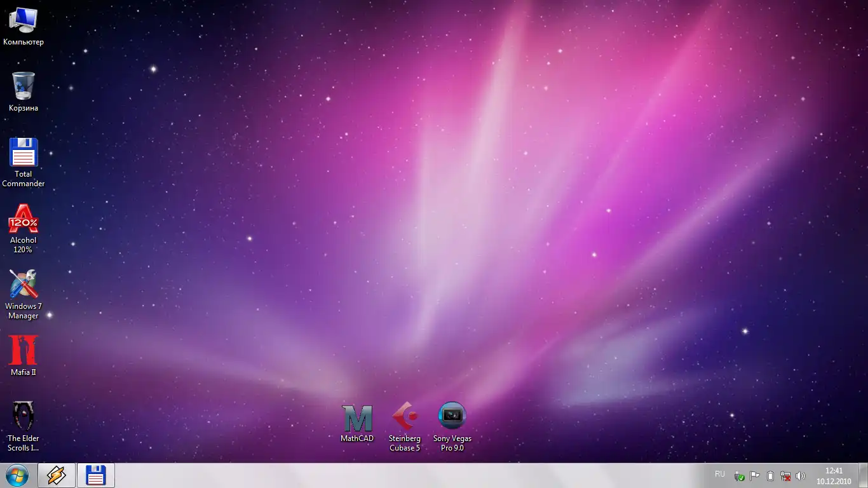Viewport: 868px width, 488px height.
Task: Click the Safely Remove Hardware tray icon
Action: tap(740, 476)
